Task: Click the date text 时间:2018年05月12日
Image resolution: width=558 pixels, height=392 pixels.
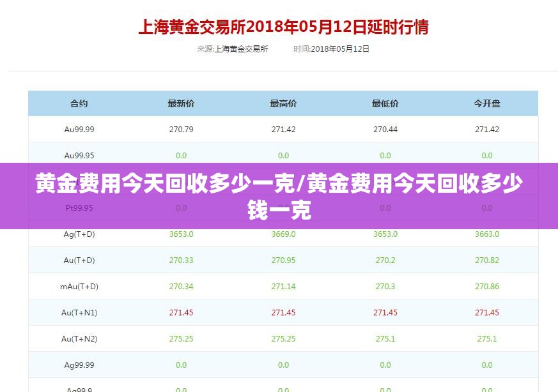Action: 331,49
